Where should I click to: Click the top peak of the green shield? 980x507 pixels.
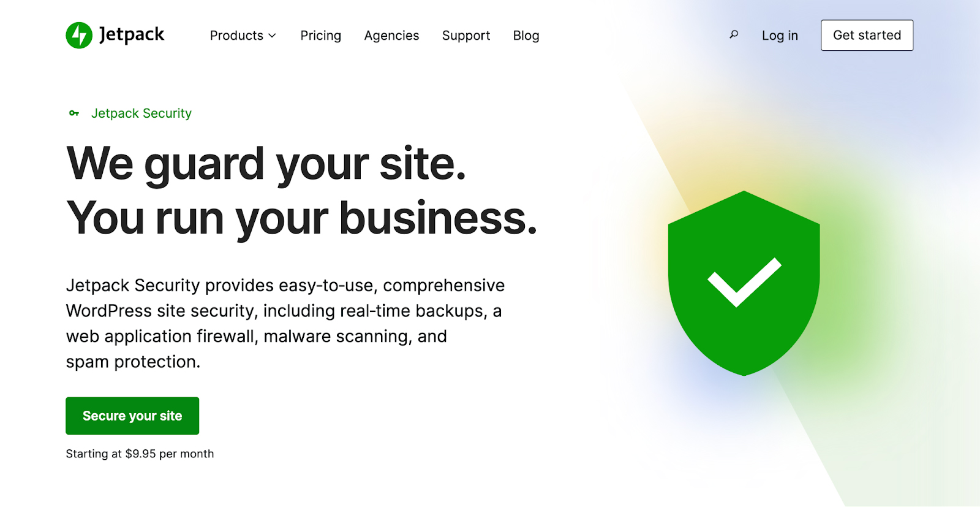(744, 196)
